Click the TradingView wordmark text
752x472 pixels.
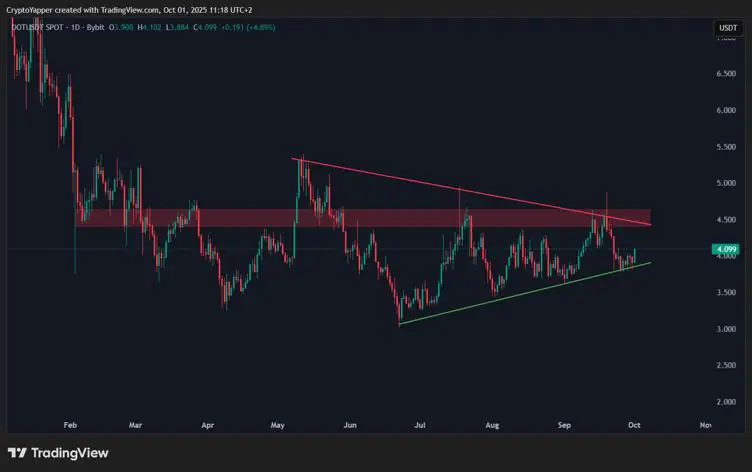point(69,453)
